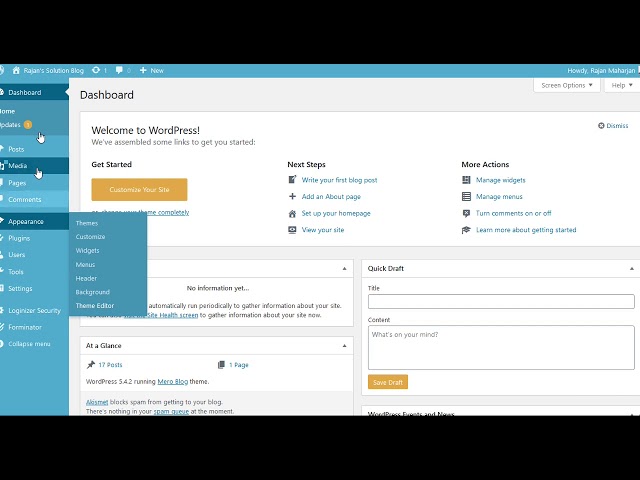Viewport: 640px width, 480px height.
Task: Click the edit icon beside Write your first blog post
Action: (292, 180)
